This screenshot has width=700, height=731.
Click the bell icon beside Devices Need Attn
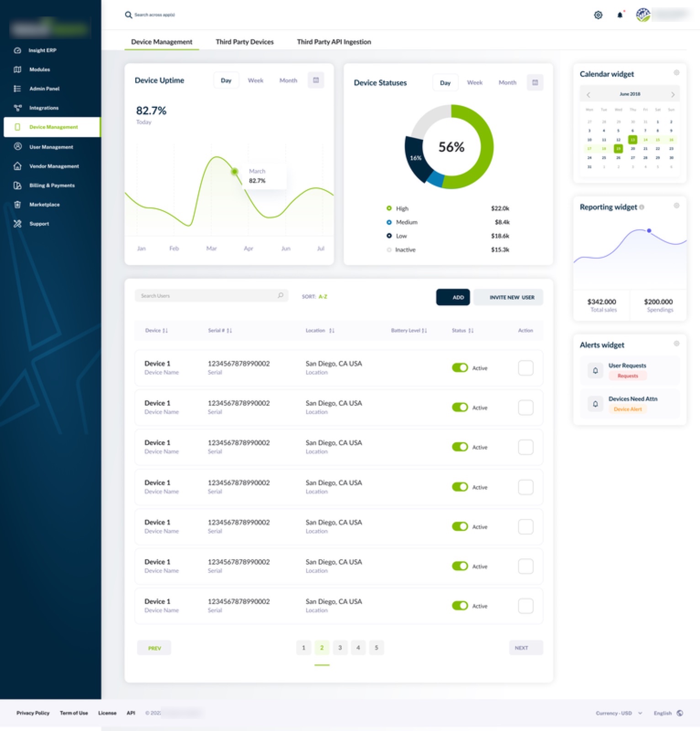click(x=595, y=404)
